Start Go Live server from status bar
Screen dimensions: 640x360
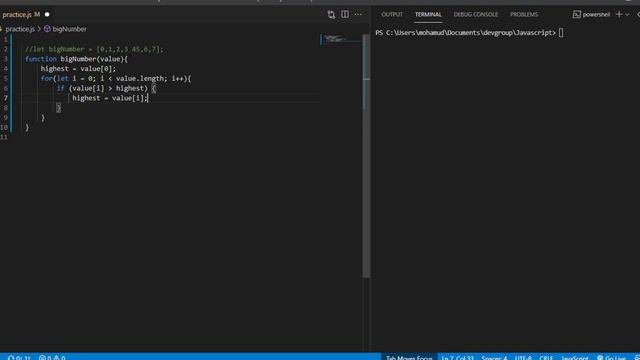click(611, 357)
